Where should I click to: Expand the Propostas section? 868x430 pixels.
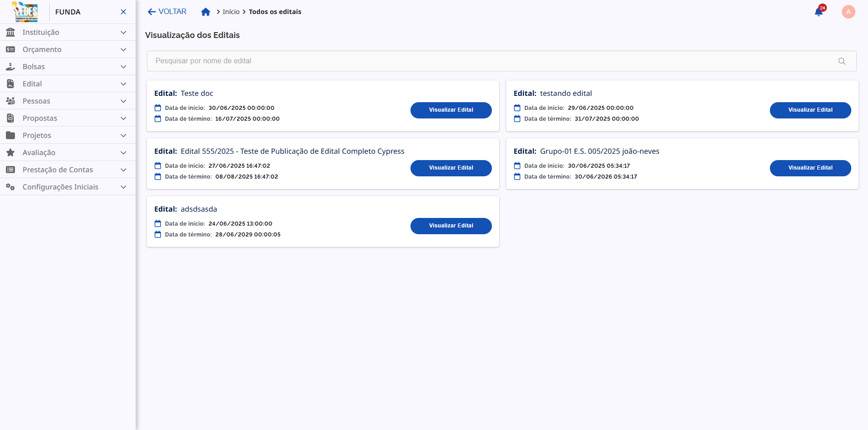pyautogui.click(x=123, y=118)
